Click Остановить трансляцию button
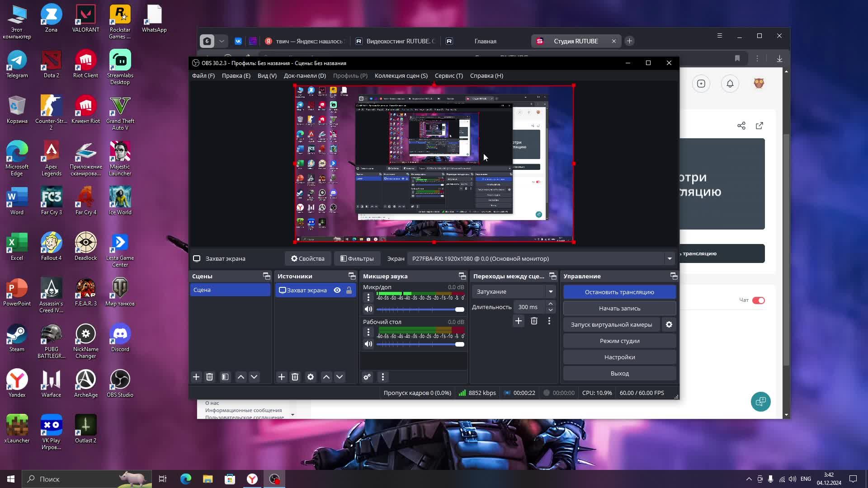This screenshot has height=488, width=868. pyautogui.click(x=619, y=292)
